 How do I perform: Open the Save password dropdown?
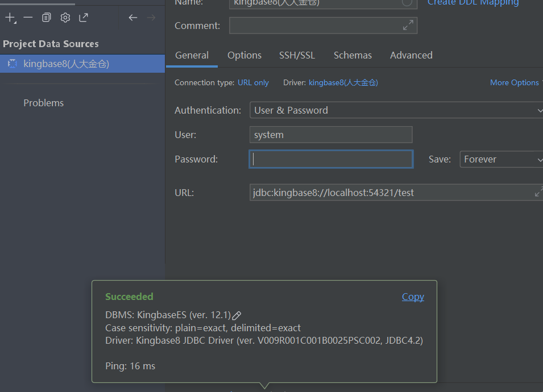(x=501, y=159)
